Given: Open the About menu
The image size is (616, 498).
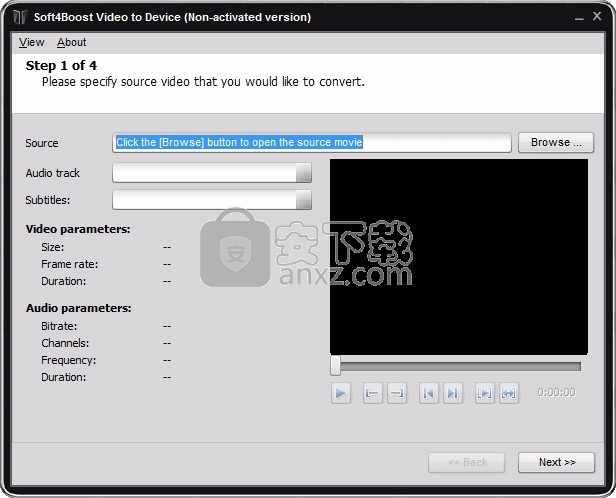Looking at the screenshot, I should click(71, 42).
